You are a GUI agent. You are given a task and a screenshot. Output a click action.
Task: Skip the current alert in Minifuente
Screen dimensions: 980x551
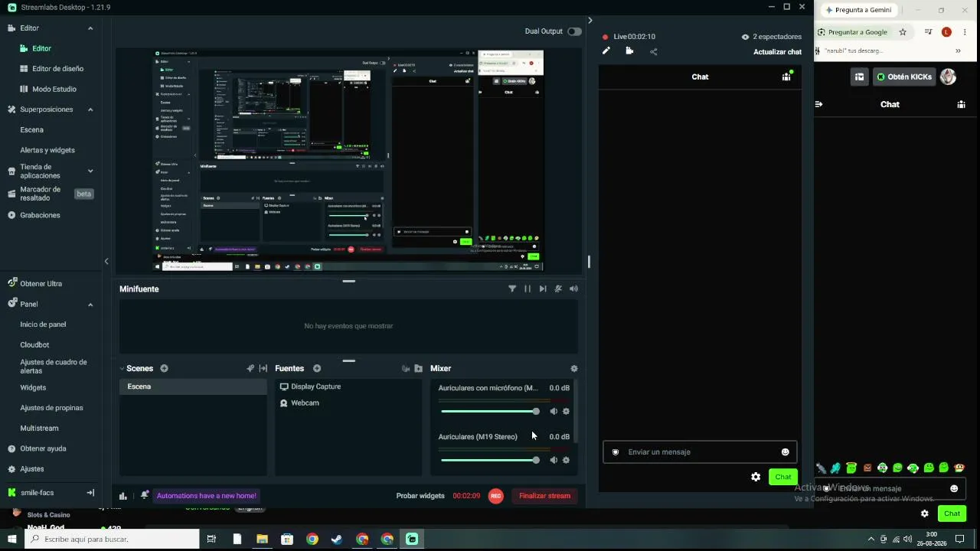pos(543,289)
